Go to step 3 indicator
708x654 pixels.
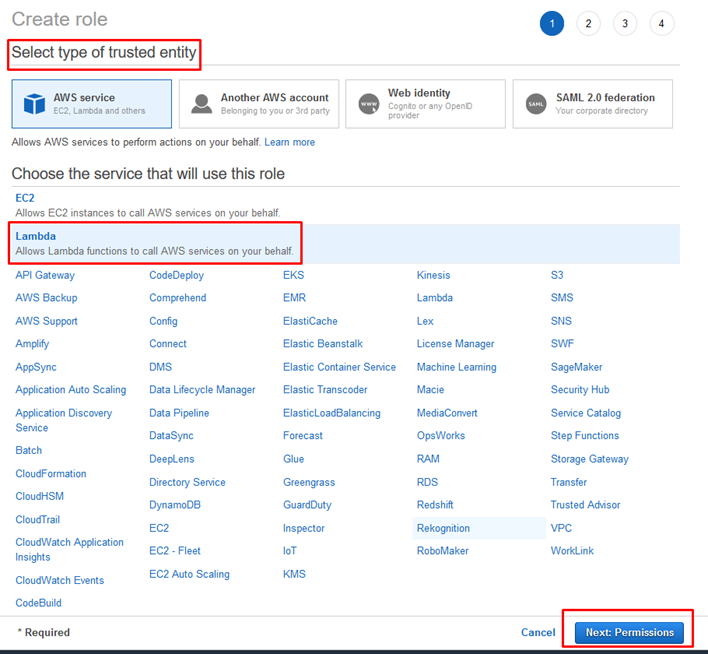click(625, 23)
